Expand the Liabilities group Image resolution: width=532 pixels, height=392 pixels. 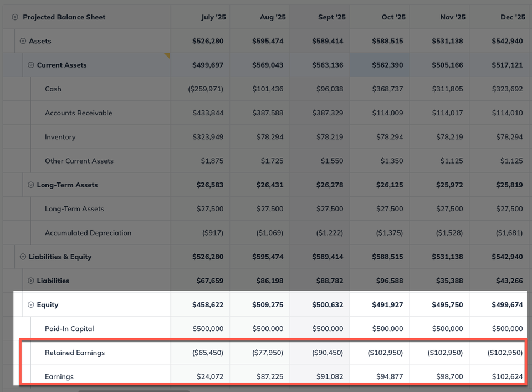31,281
